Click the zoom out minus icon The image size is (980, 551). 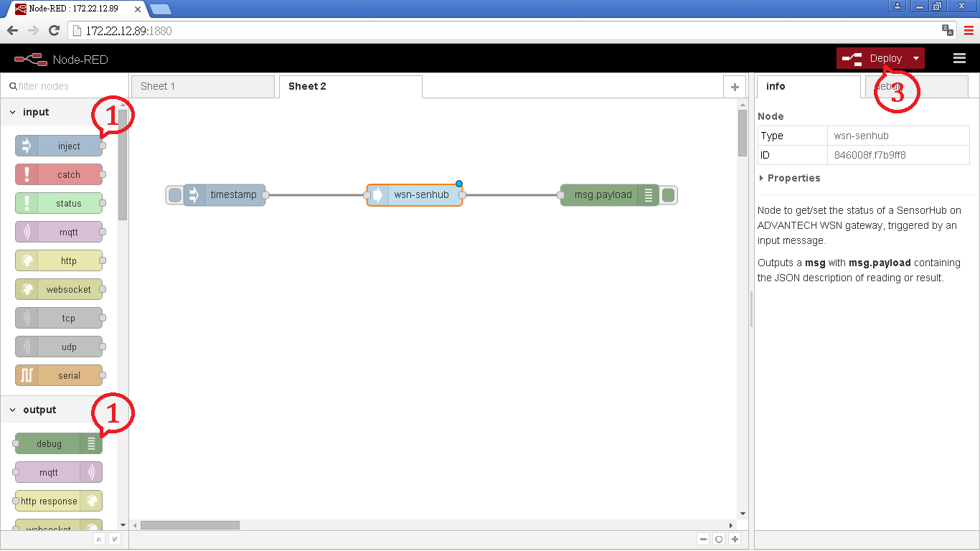[703, 540]
